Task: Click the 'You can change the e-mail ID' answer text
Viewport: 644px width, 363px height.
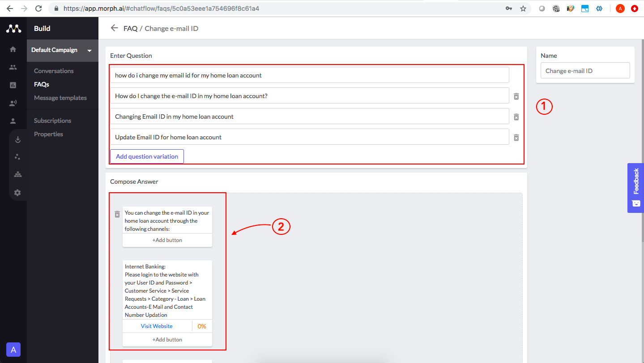Action: pyautogui.click(x=167, y=220)
